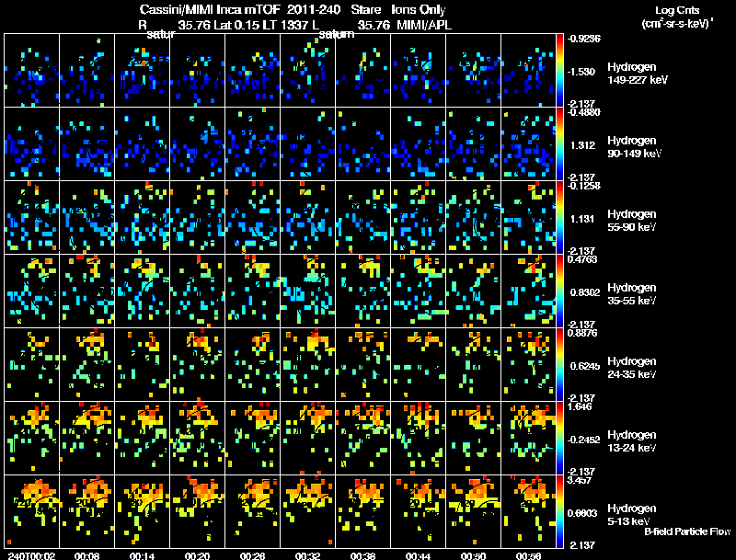Click the 'Hydrogen 55-90 keV' row label
This screenshot has width=736, height=560.
click(x=632, y=221)
